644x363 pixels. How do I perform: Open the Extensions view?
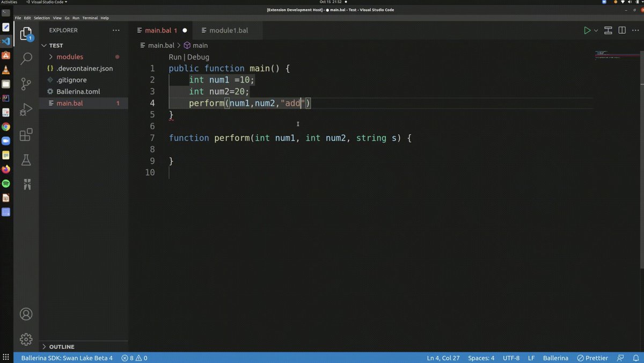click(26, 135)
